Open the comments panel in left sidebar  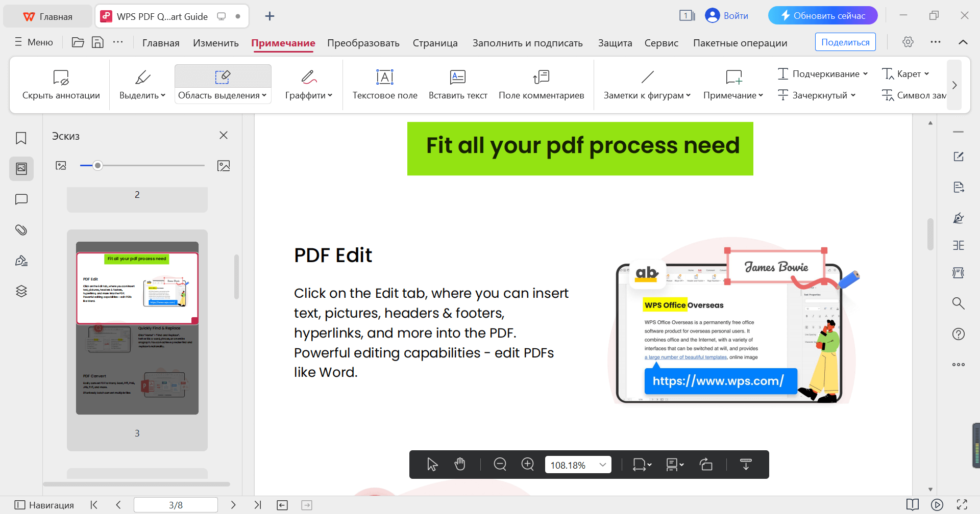[21, 199]
